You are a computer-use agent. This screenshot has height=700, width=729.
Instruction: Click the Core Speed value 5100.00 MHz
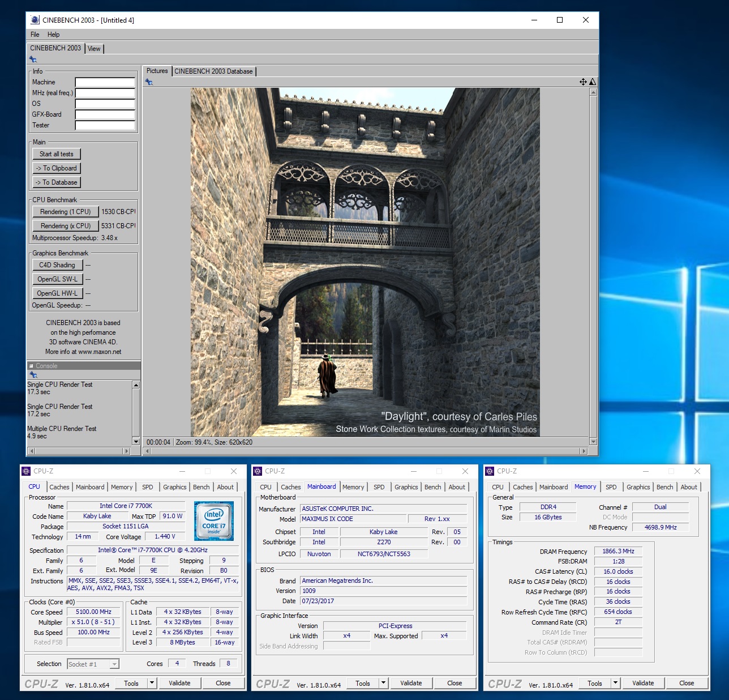pyautogui.click(x=94, y=612)
